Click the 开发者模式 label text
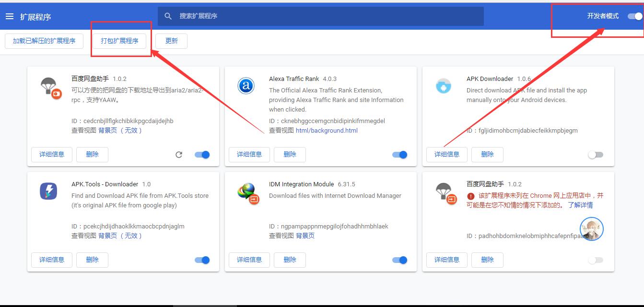Screen dimensions: 644x307 (x=603, y=16)
